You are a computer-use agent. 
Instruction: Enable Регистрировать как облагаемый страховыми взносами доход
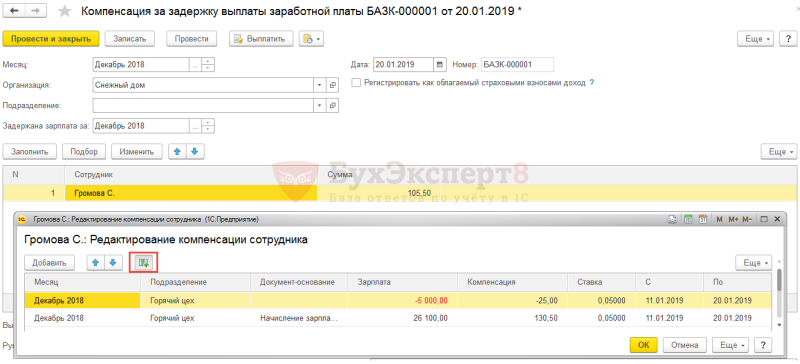tap(356, 82)
